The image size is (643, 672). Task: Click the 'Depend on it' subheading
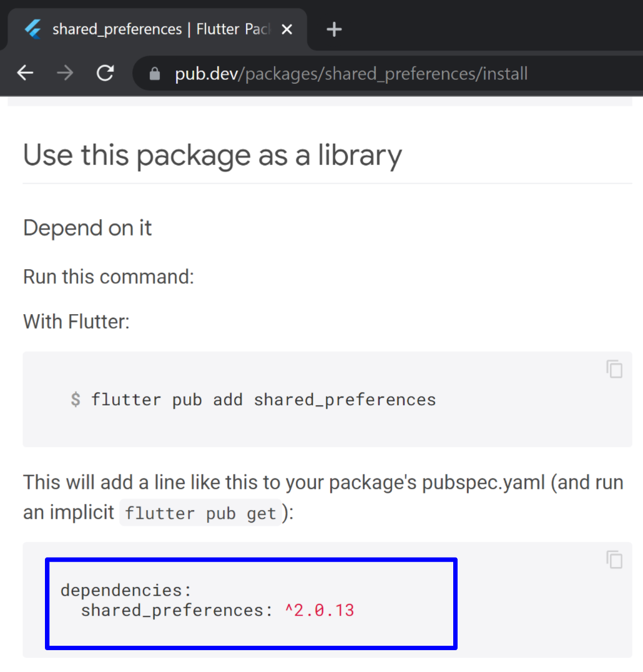[x=87, y=227]
